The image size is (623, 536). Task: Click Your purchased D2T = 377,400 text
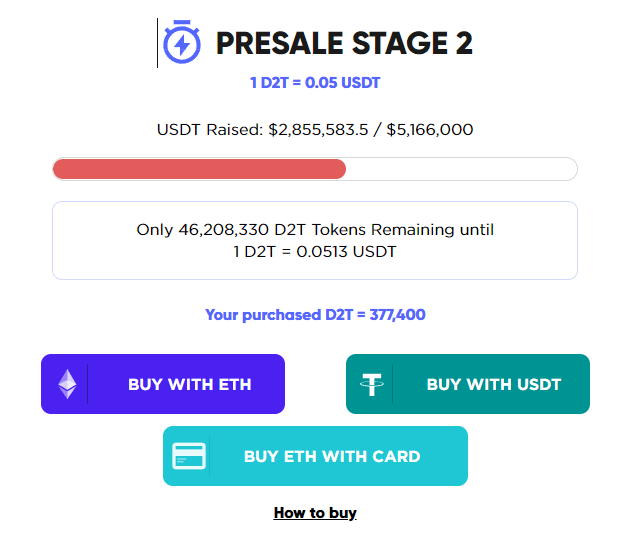[315, 315]
